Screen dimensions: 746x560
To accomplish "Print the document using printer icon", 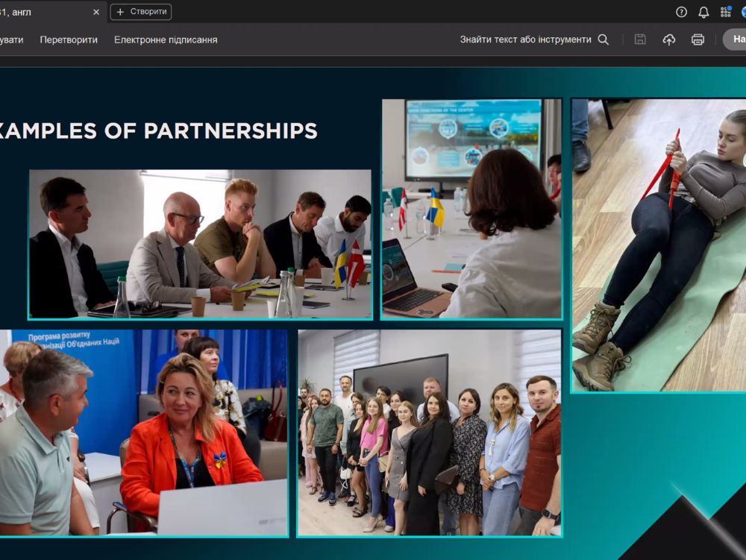I will pos(698,40).
